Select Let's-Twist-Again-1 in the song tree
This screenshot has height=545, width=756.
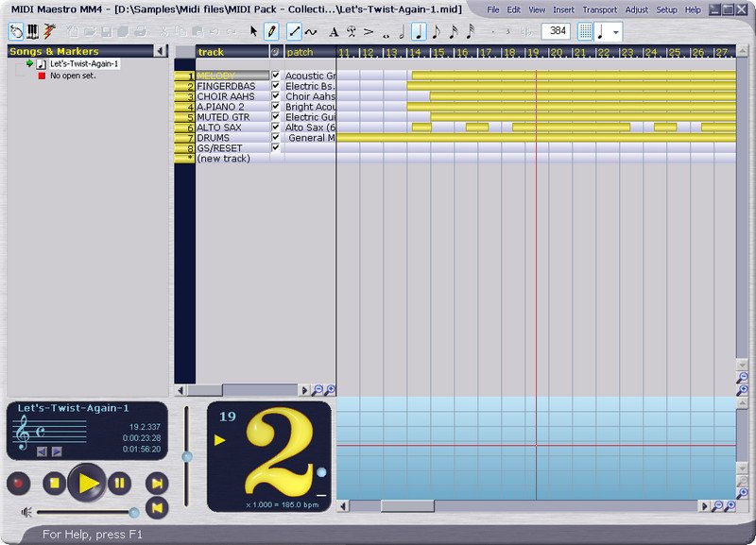pyautogui.click(x=83, y=63)
